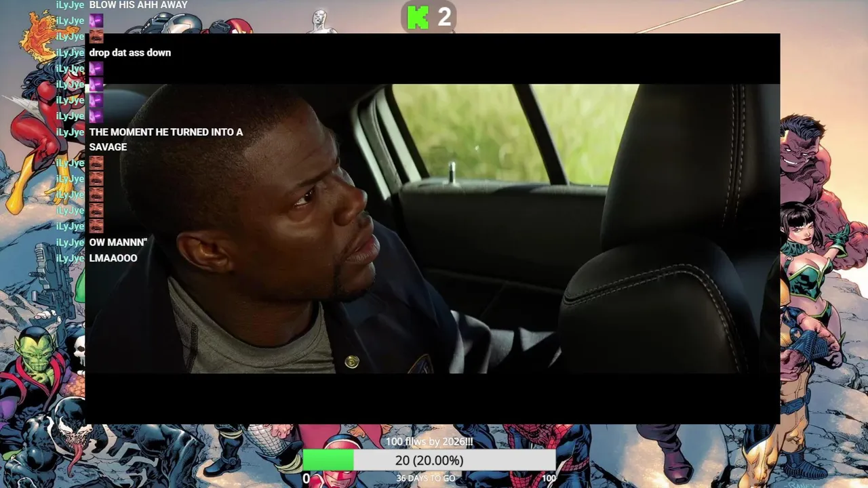
Task: Click the green Kick logo icon
Action: [418, 17]
